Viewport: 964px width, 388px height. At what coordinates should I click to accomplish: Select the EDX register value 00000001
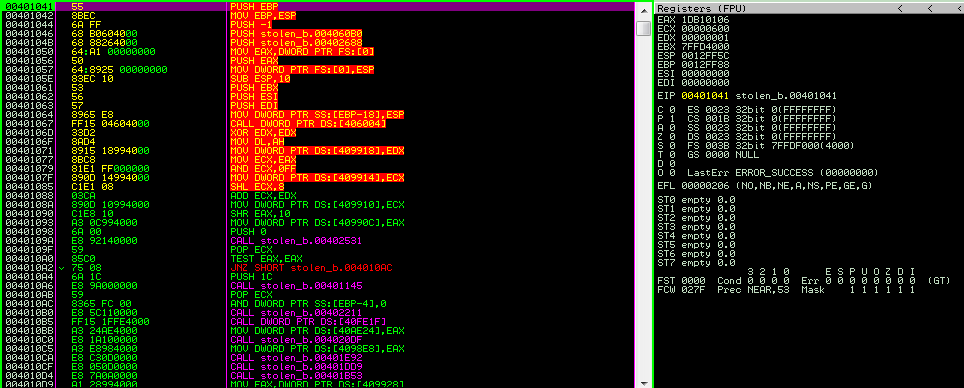pos(706,38)
